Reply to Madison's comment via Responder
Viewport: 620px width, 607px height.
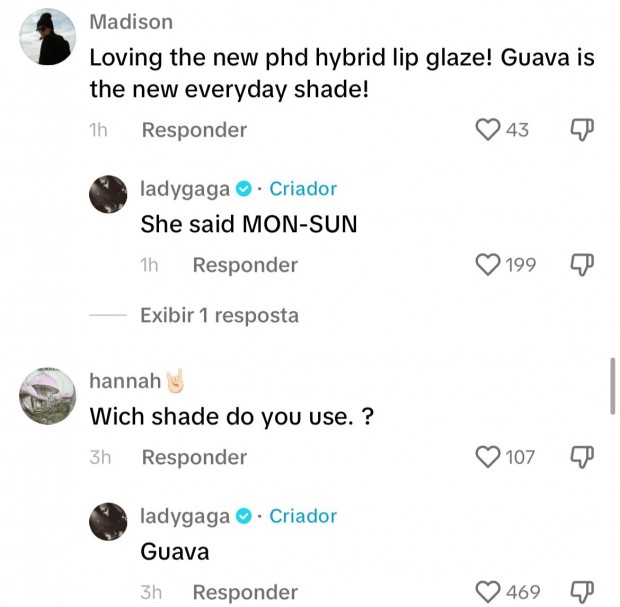tap(194, 130)
